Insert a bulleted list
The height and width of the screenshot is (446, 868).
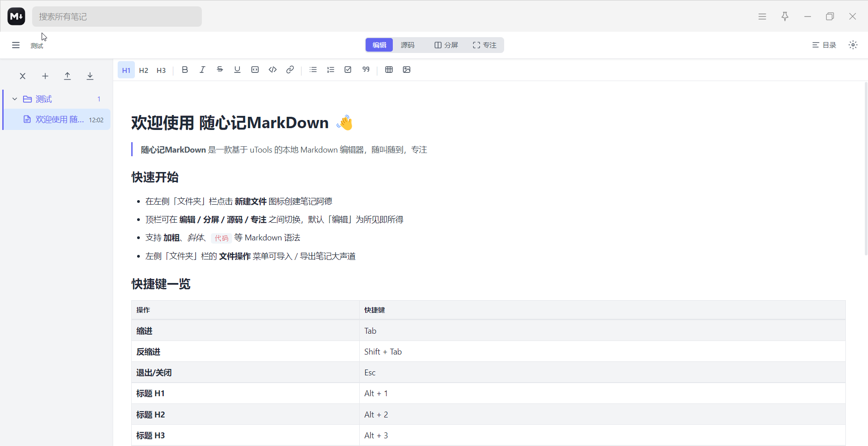(313, 70)
